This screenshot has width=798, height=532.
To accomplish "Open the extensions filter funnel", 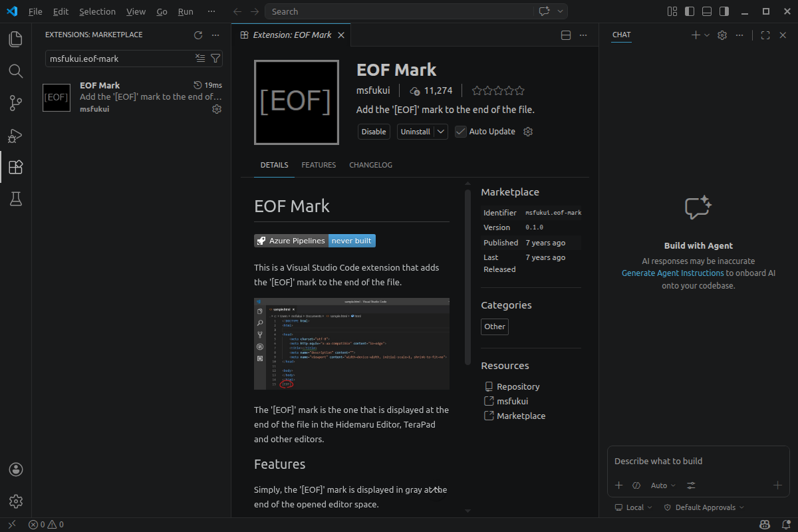I will [x=215, y=59].
